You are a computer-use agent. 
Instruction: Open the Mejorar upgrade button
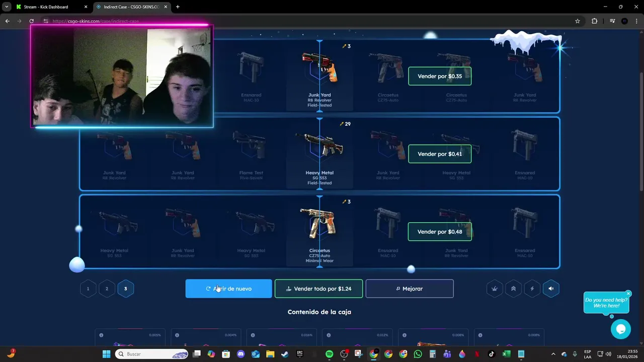click(x=410, y=289)
